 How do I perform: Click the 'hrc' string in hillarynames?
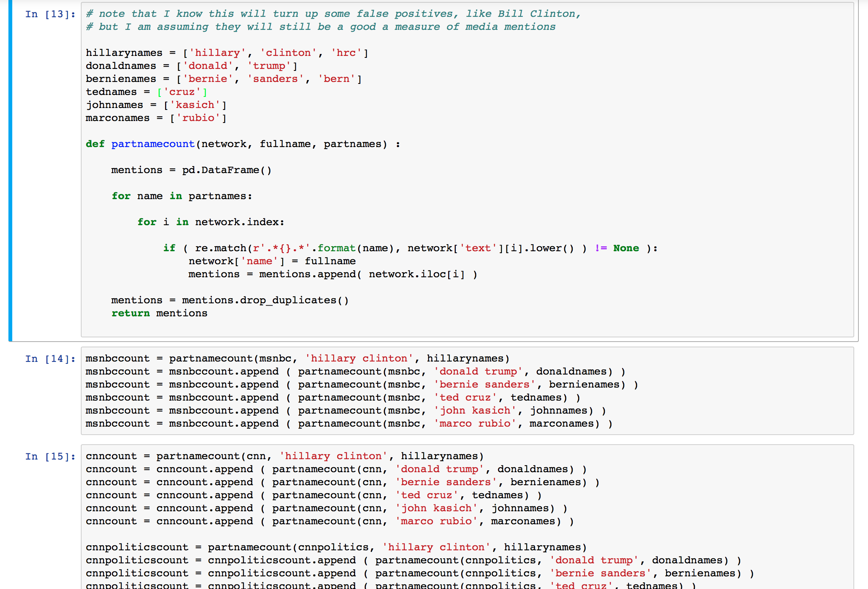coord(346,53)
